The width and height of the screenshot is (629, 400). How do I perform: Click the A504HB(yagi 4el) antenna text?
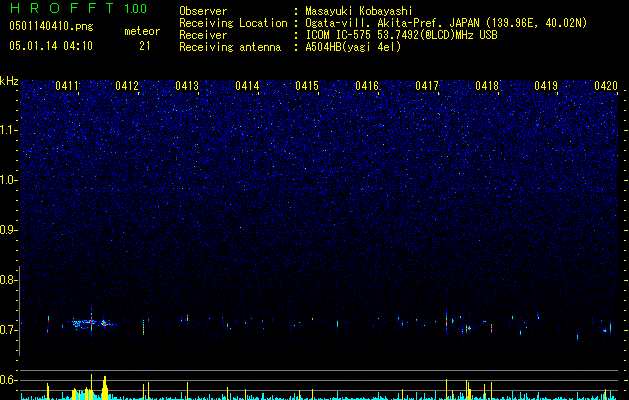[353, 47]
